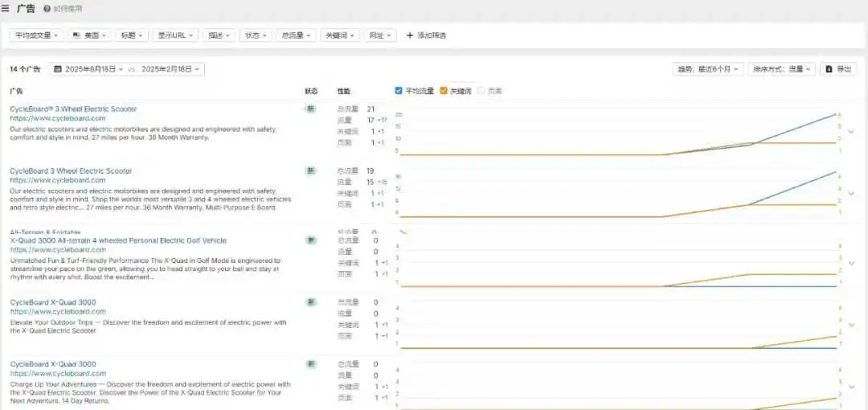This screenshot has height=410, width=868.
Task: Toggle the 关键词 orange checkbox
Action: coord(444,91)
